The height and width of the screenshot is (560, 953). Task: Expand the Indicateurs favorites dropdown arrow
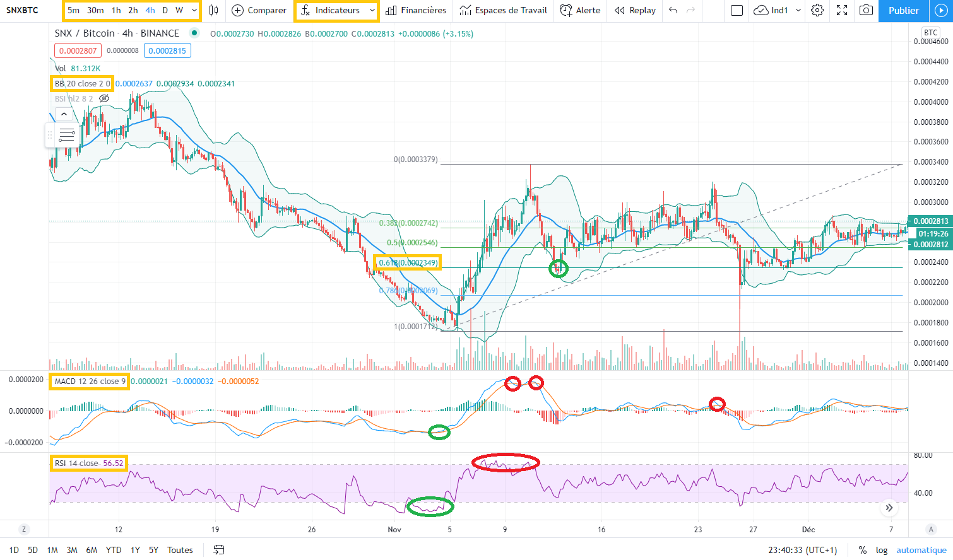(x=372, y=10)
